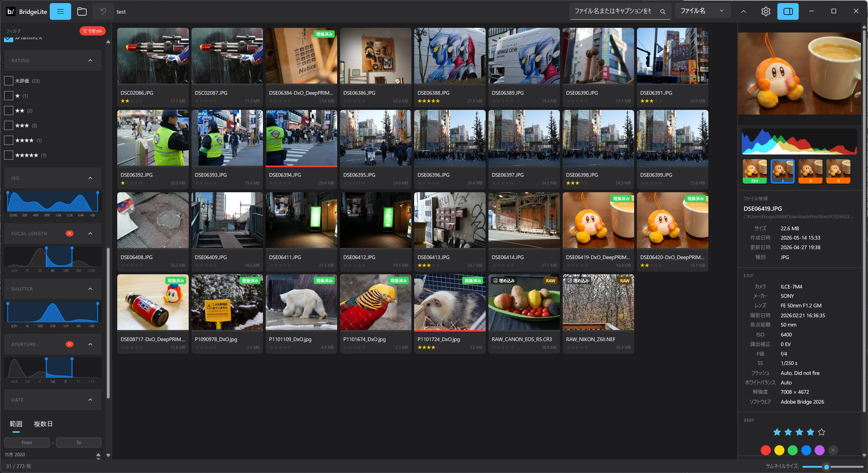This screenshot has width=868, height=473.
Task: Check the five-star rating filter checkbox
Action: [8, 155]
